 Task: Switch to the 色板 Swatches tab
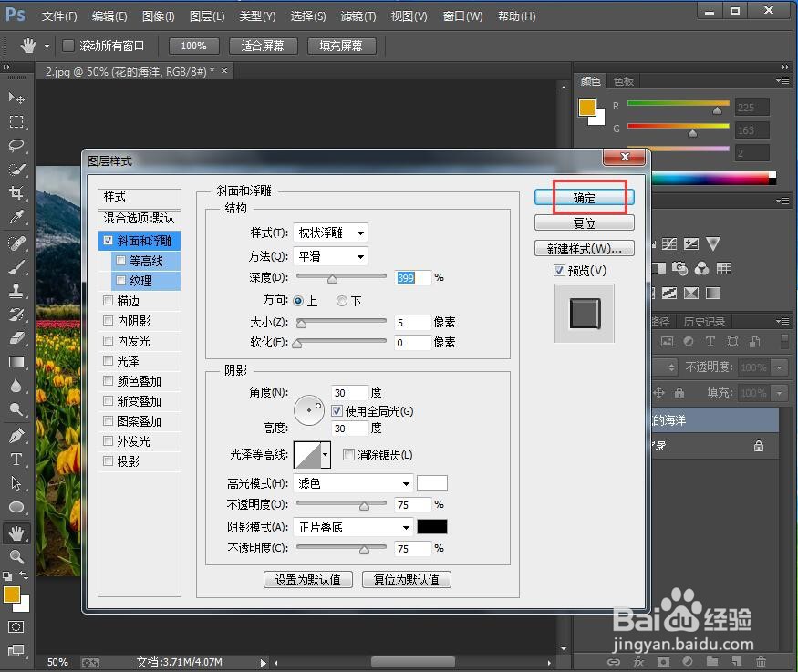623,81
